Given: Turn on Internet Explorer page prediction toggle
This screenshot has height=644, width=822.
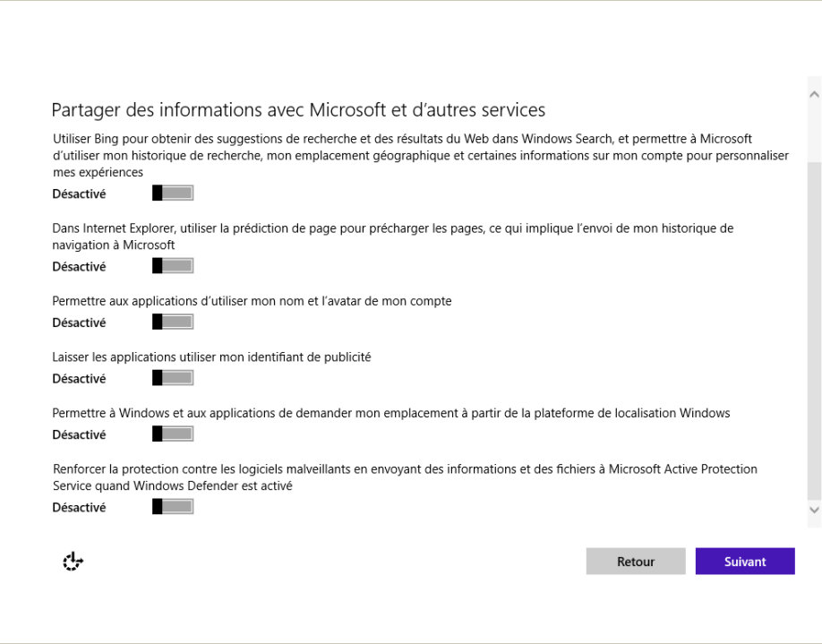Looking at the screenshot, I should tap(173, 266).
